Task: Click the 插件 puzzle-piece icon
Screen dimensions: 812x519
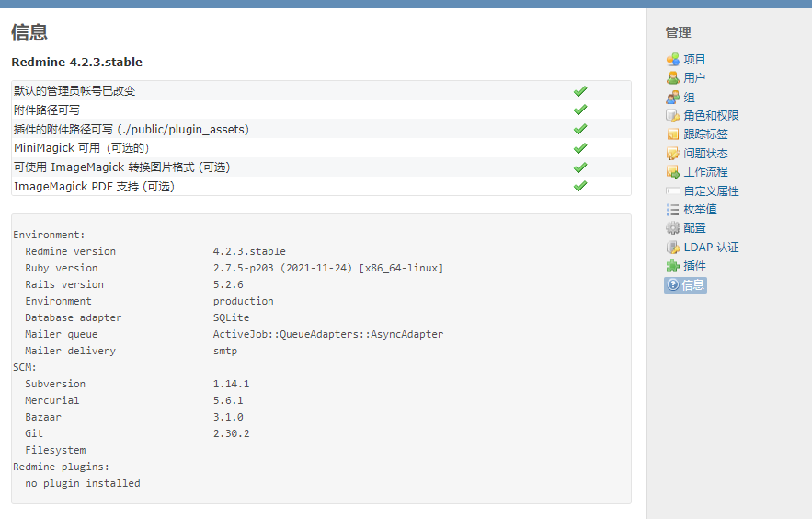Action: (x=673, y=266)
